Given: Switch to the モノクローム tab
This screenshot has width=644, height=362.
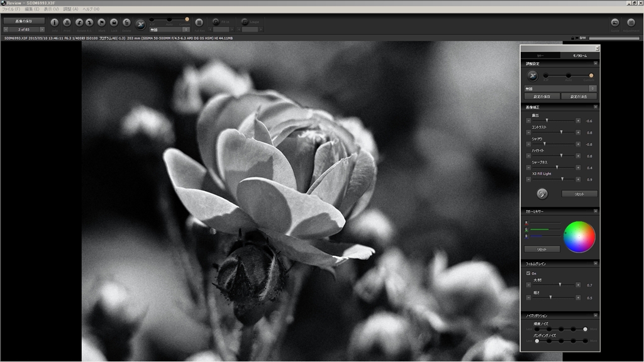Looking at the screenshot, I should (579, 55).
